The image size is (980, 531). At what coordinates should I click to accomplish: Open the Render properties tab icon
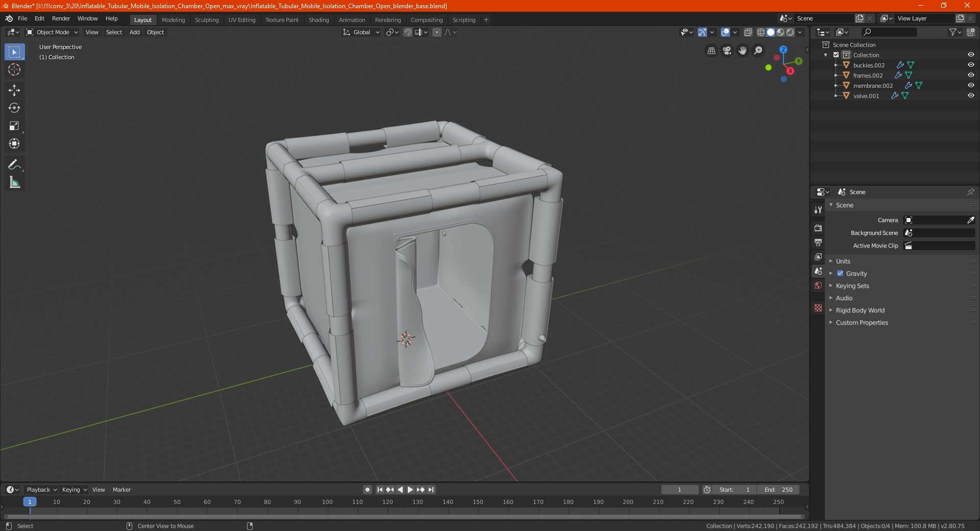click(x=818, y=228)
